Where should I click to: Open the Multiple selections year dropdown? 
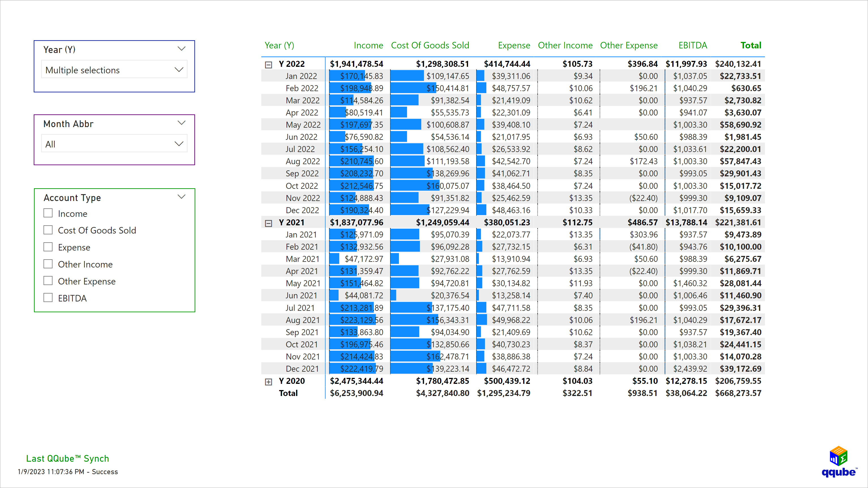114,70
